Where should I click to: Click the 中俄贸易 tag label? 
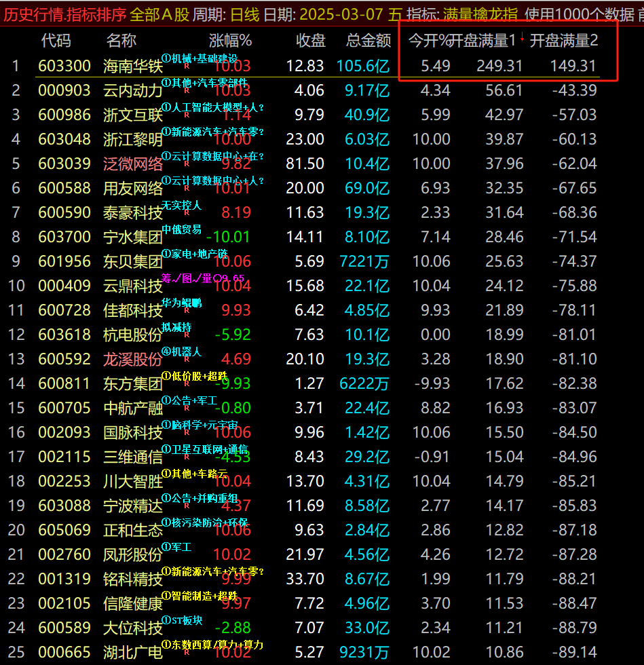182,230
